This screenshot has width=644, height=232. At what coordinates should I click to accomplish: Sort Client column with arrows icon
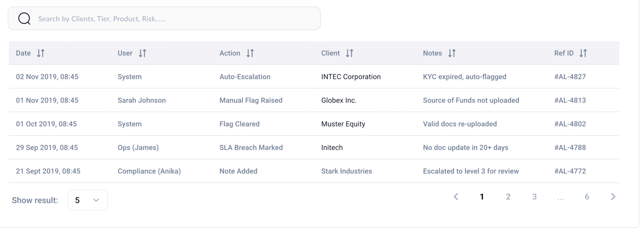[x=349, y=53]
